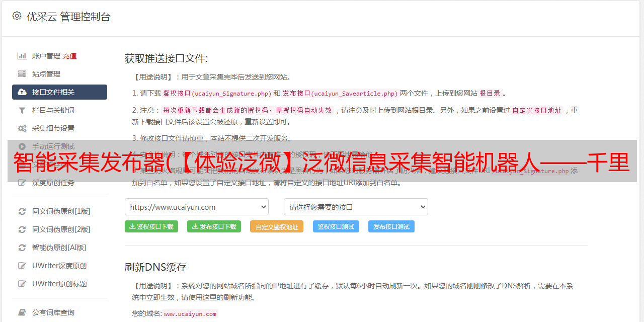Click the gear icon beside 优采云 管理控制台
Viewport: 644px width, 322px height.
coord(17,16)
